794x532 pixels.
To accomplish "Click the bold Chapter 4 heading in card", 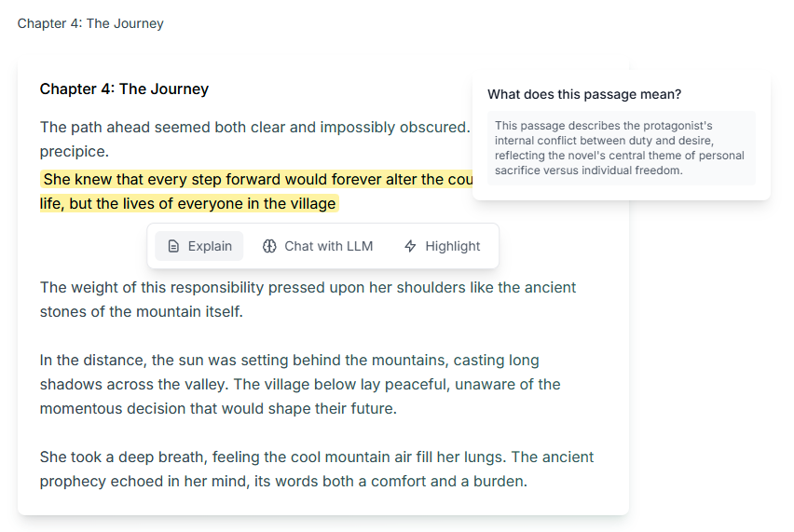I will coord(124,89).
